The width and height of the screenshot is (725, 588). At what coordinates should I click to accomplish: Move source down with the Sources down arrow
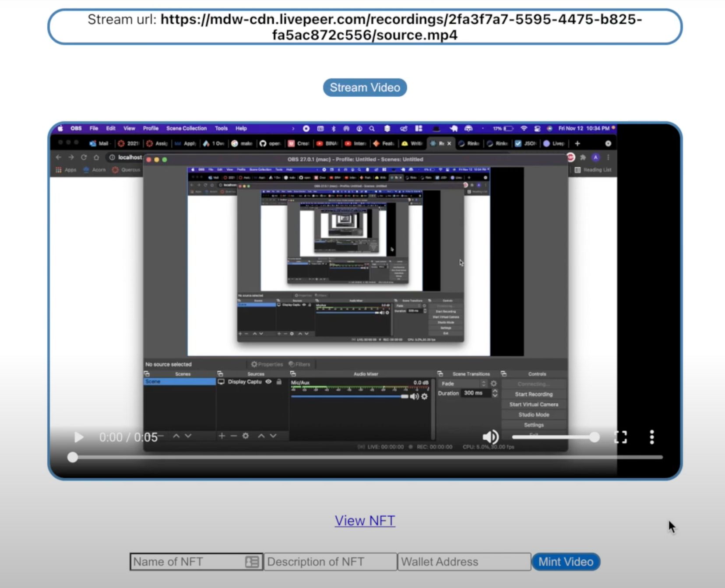273,436
